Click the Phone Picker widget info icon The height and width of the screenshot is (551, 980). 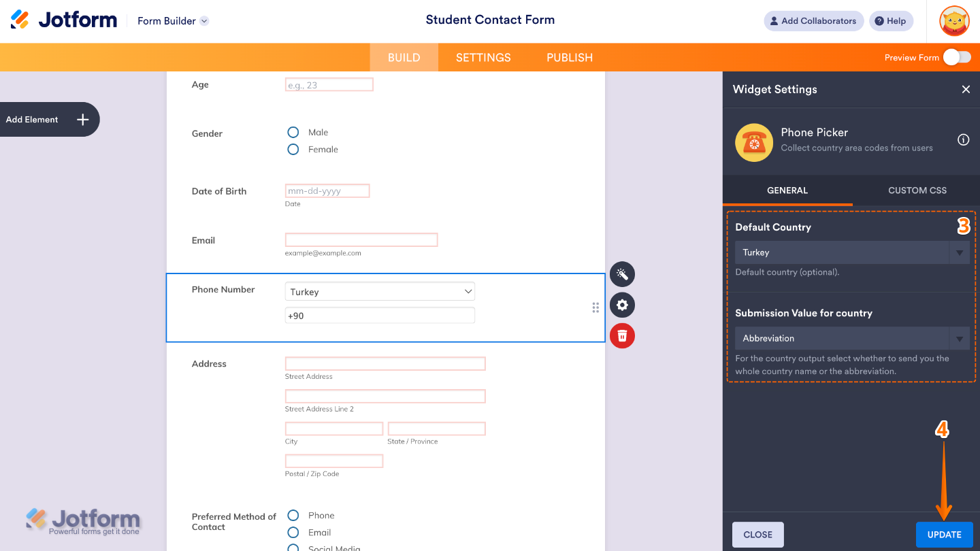pyautogui.click(x=963, y=139)
